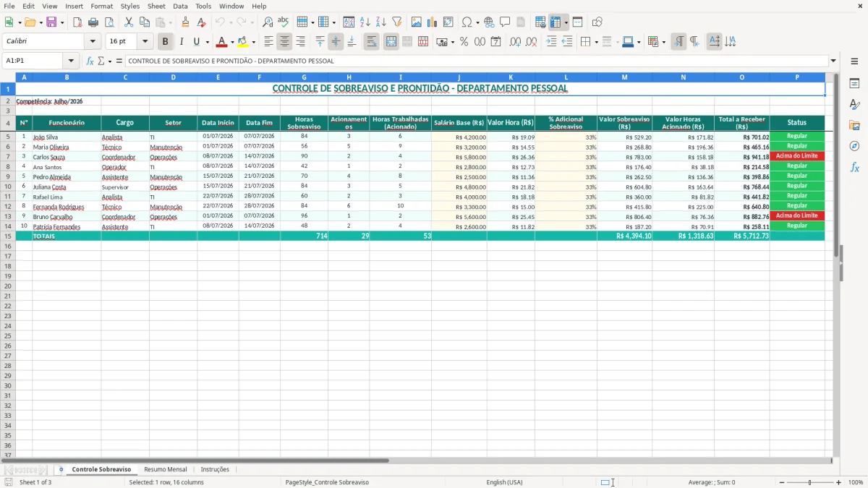Open the File menu
Image resolution: width=868 pixels, height=488 pixels.
pyautogui.click(x=9, y=6)
